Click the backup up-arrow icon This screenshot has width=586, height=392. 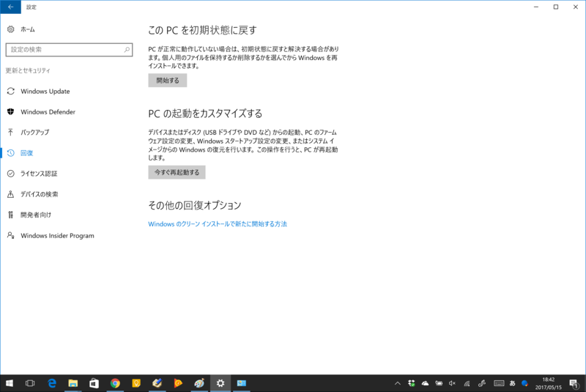click(x=10, y=133)
